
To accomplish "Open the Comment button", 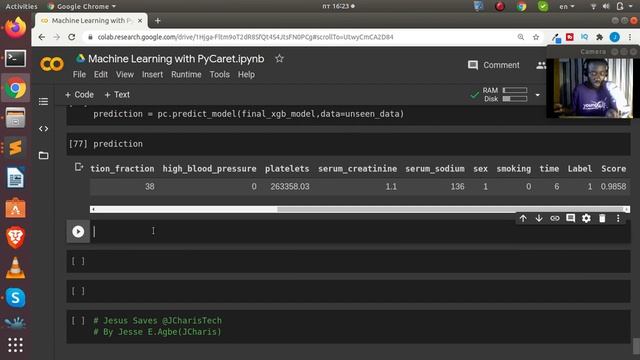I will click(494, 65).
